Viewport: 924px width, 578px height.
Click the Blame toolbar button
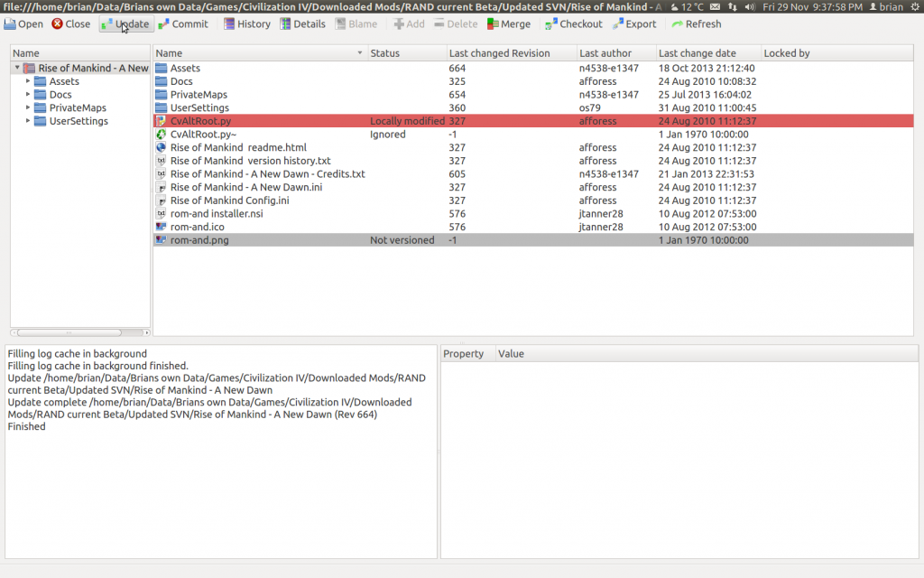[356, 24]
